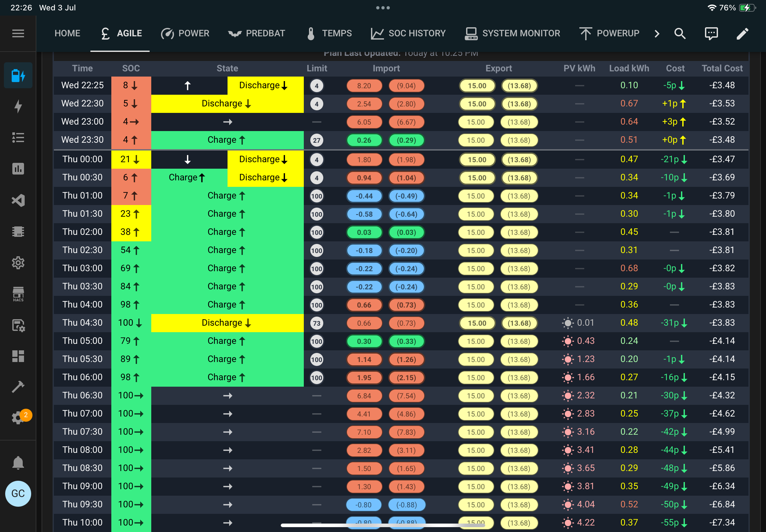This screenshot has height=532, width=766.
Task: Switch to the PREDBAT tab
Action: pyautogui.click(x=256, y=33)
